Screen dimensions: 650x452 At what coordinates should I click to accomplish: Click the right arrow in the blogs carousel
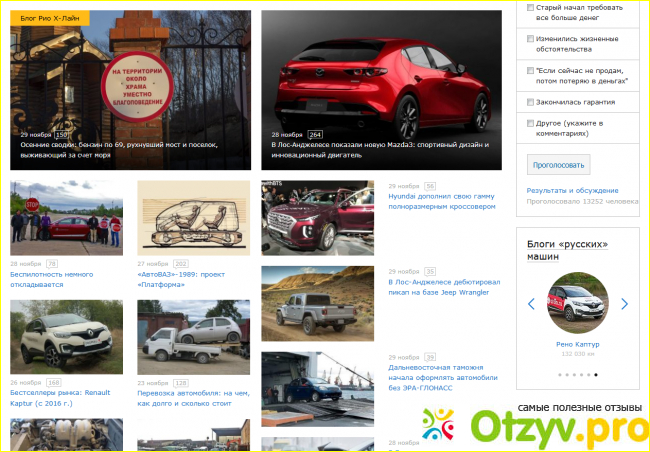(x=625, y=304)
